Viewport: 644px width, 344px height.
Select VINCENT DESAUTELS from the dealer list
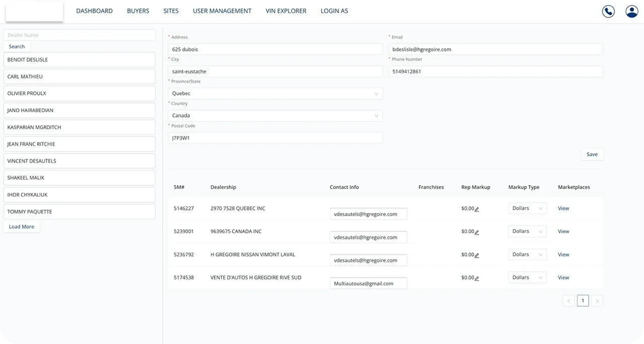[79, 161]
